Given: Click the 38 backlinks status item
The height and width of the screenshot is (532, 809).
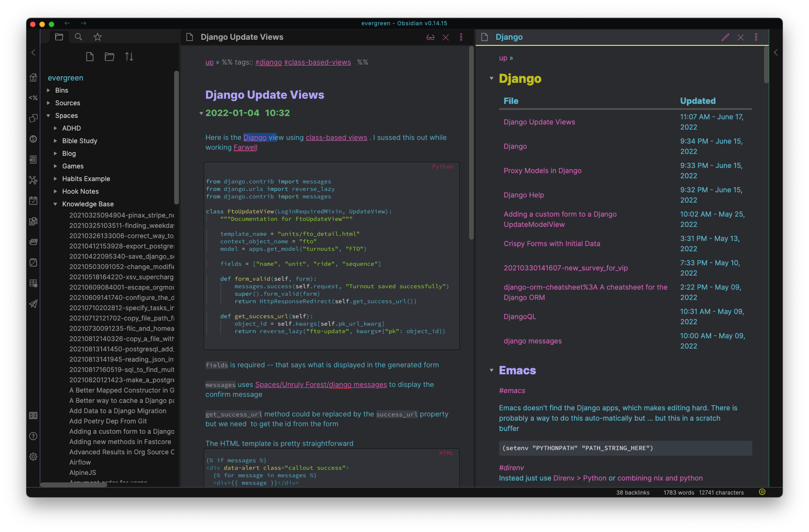Looking at the screenshot, I should coord(632,493).
